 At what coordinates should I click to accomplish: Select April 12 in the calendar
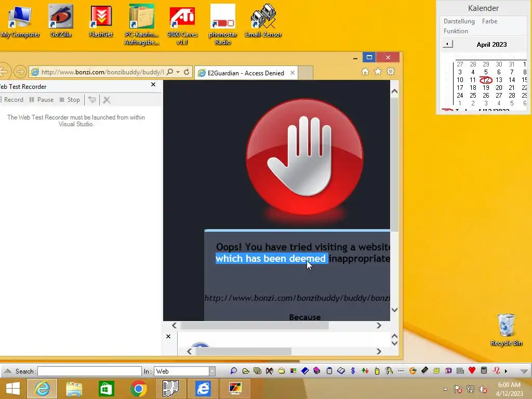[x=486, y=80]
